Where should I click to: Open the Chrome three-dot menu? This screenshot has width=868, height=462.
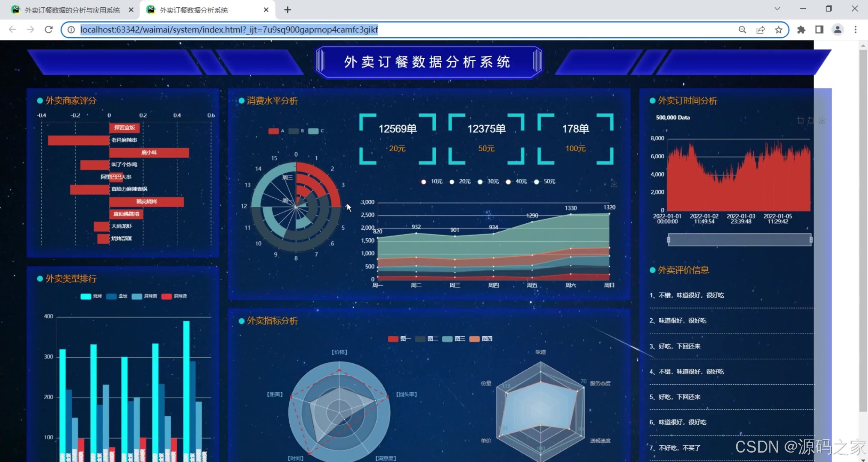[856, 30]
